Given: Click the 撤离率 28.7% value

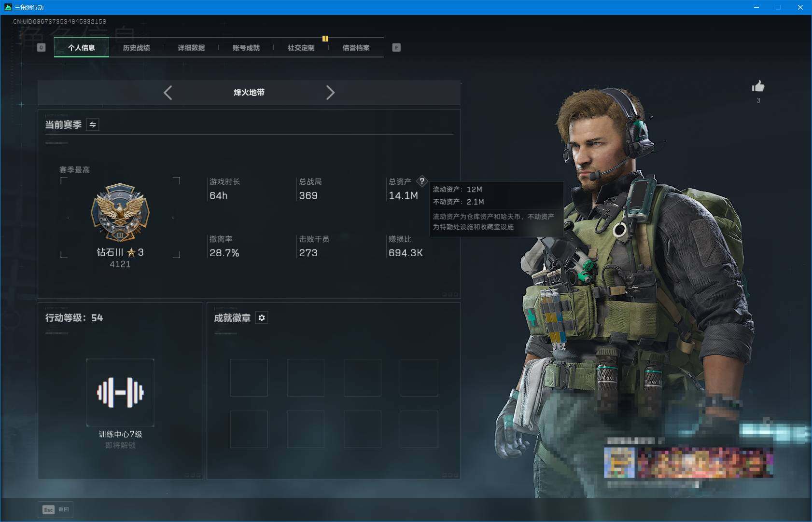Looking at the screenshot, I should 224,253.
